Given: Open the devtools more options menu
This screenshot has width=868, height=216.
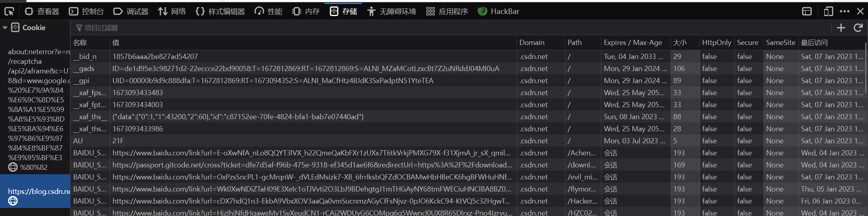Looking at the screenshot, I should (845, 11).
